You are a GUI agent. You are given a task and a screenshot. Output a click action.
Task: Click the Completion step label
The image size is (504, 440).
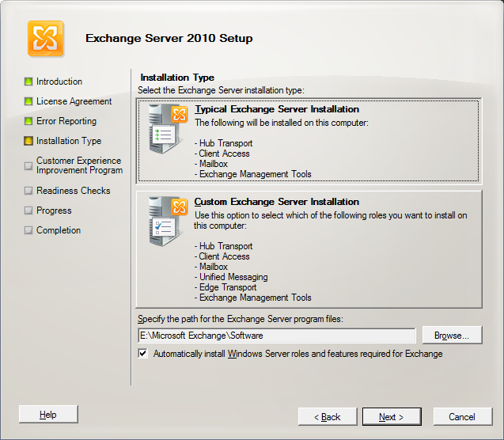pyautogui.click(x=59, y=230)
